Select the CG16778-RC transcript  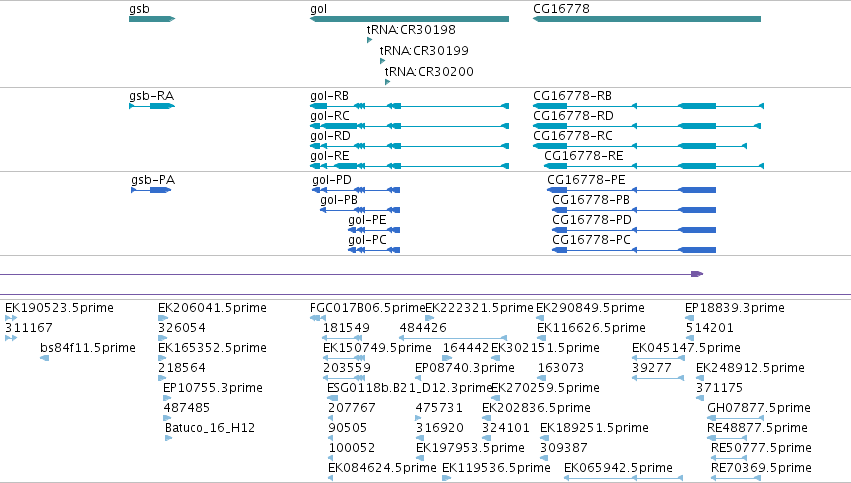tap(640, 146)
